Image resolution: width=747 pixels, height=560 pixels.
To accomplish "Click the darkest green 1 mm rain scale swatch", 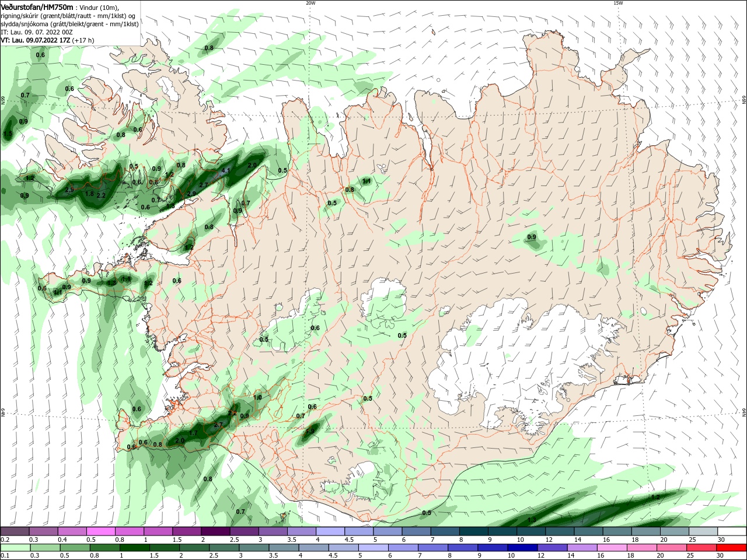I will (134, 548).
